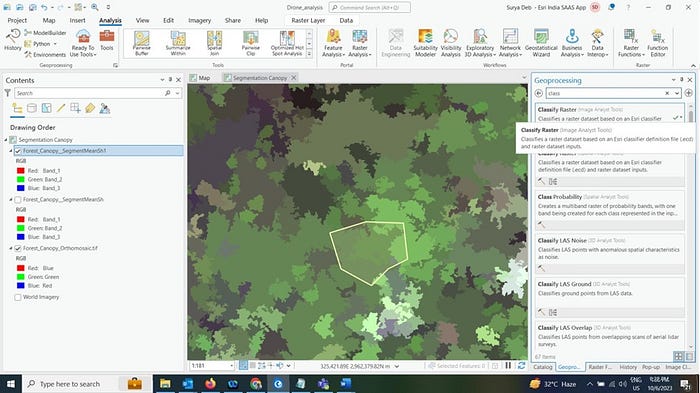Image resolution: width=700 pixels, height=393 pixels.
Task: Open the Imagery ribbon tab
Action: (x=200, y=20)
